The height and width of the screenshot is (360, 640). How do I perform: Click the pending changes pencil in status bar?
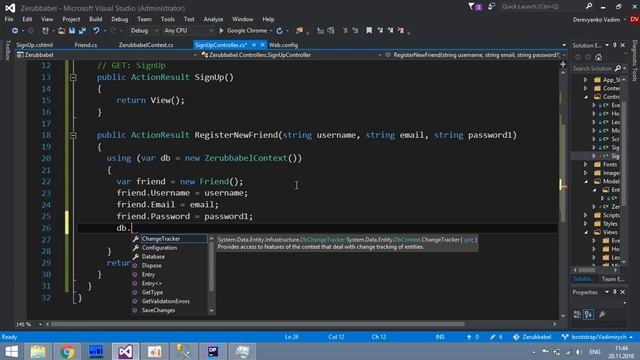pos(493,337)
